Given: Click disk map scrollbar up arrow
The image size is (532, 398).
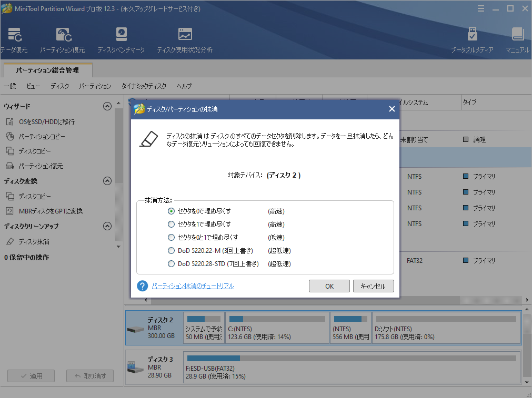Looking at the screenshot, I should pos(527,309).
